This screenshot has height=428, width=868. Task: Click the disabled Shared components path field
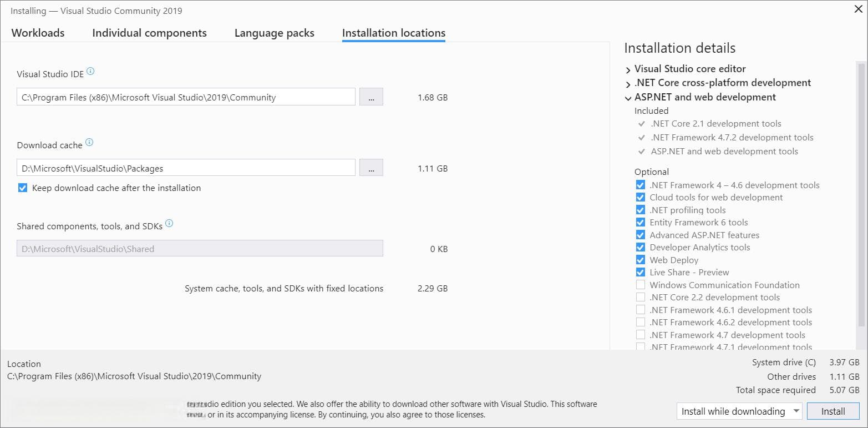coord(200,249)
